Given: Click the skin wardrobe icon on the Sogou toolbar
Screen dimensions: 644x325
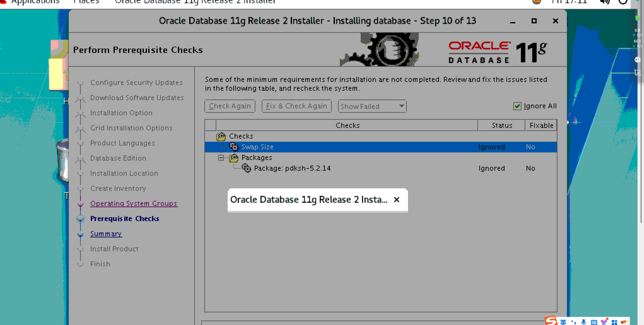Looking at the screenshot, I should 605,321.
